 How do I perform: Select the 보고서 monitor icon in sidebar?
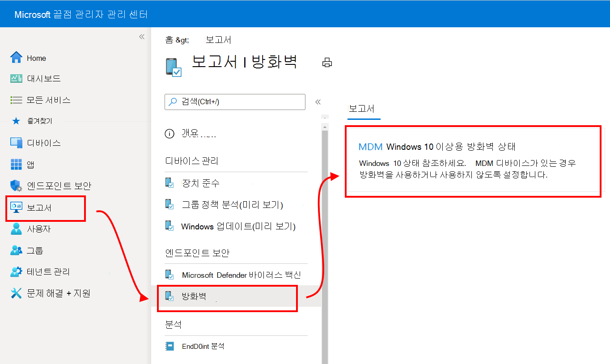[x=16, y=207]
